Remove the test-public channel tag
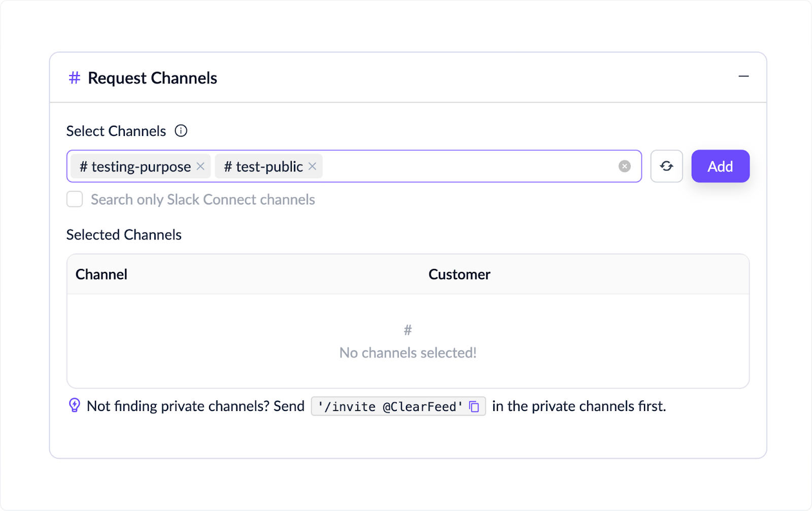This screenshot has height=511, width=812. point(312,166)
